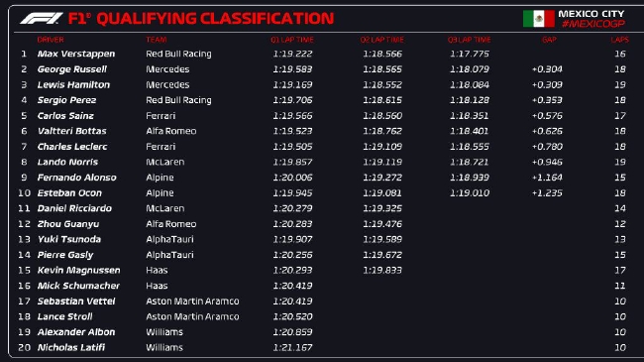Screen dimensions: 644x362
Task: Select driver name Max Verstappen
Action: [x=76, y=54]
